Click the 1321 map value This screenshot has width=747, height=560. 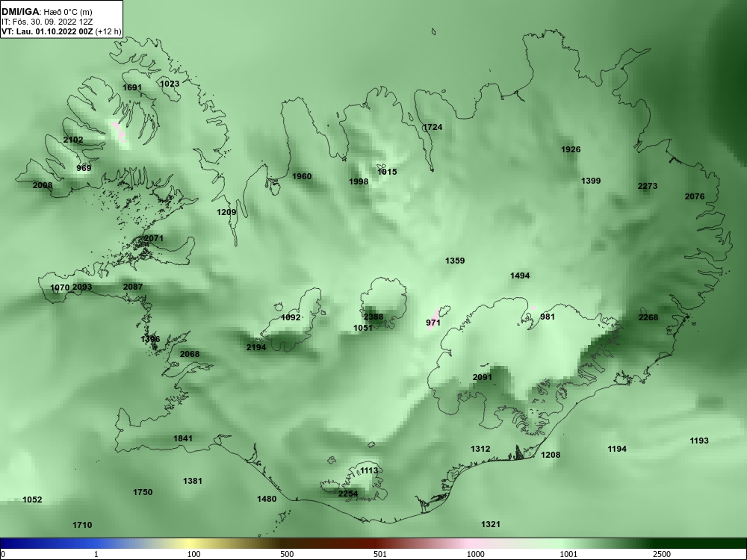pyautogui.click(x=491, y=525)
